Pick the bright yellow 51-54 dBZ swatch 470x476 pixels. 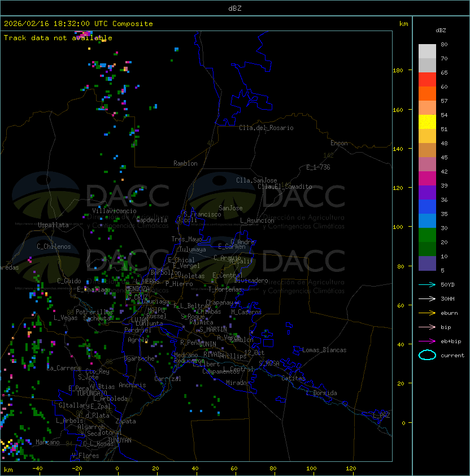(x=427, y=122)
